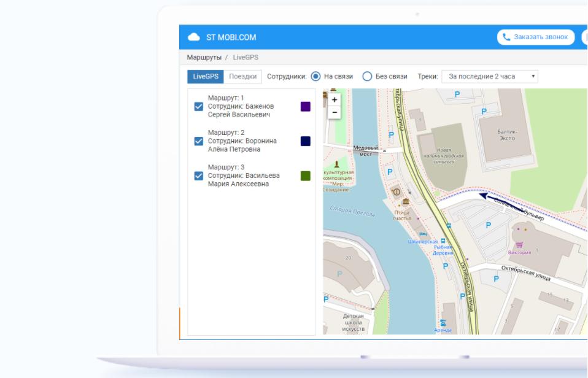Zoom out the map with minus button
This screenshot has height=378, width=588.
(335, 112)
